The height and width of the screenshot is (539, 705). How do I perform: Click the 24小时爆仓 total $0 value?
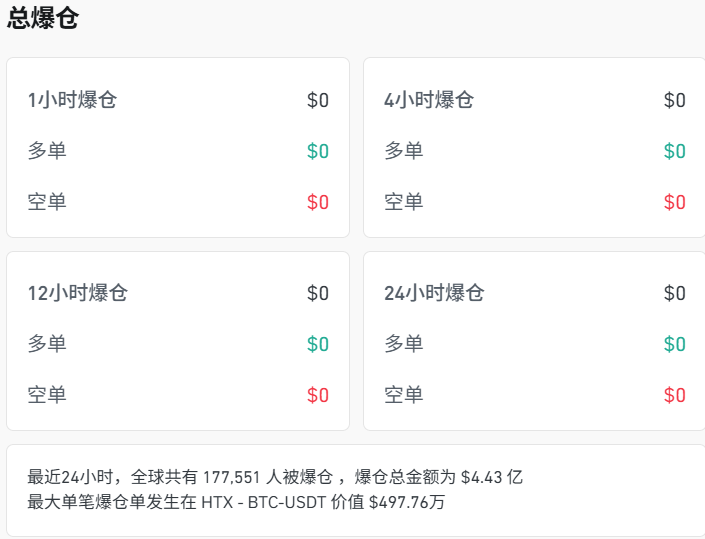pyautogui.click(x=675, y=293)
